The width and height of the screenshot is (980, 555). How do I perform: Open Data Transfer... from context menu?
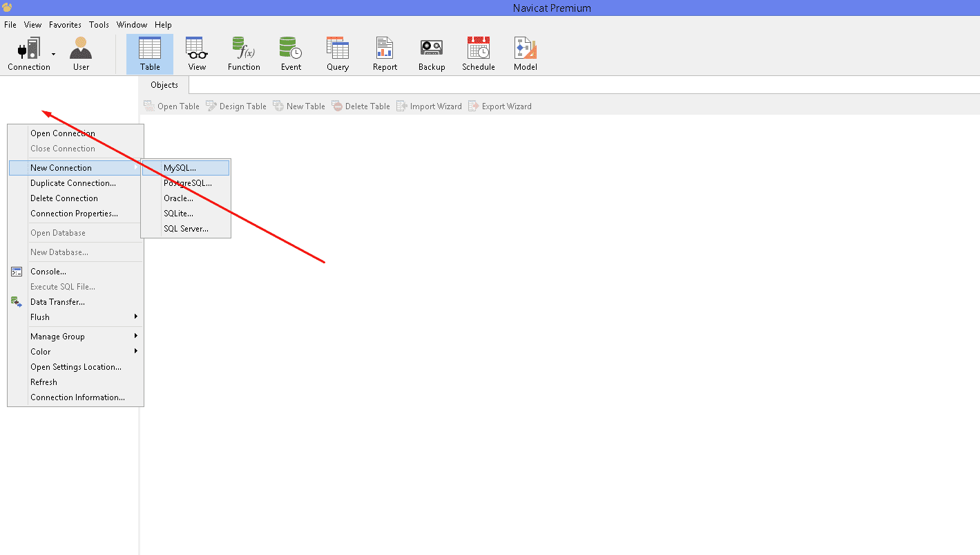[x=75, y=302]
